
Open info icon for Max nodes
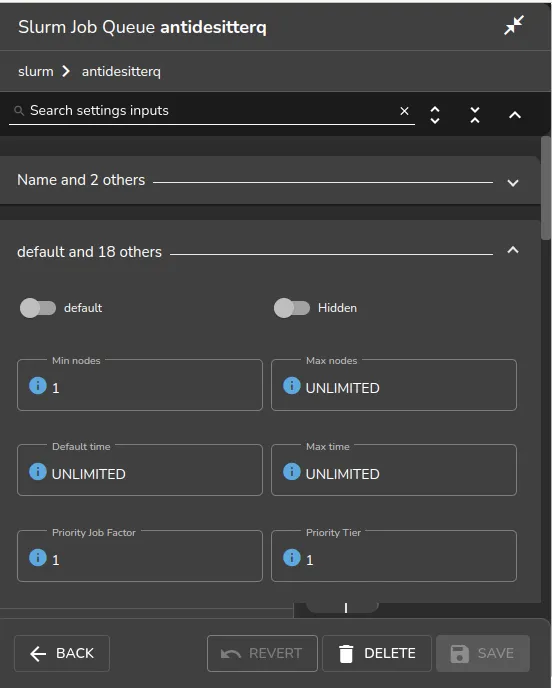point(292,386)
